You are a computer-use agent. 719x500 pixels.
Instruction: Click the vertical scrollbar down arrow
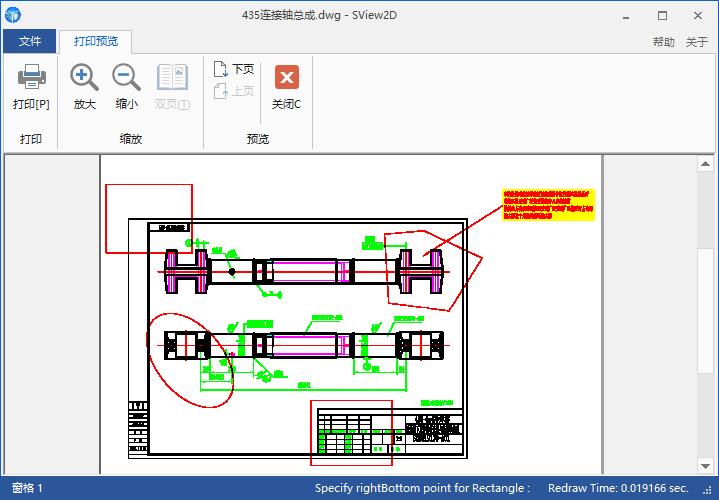tap(707, 464)
